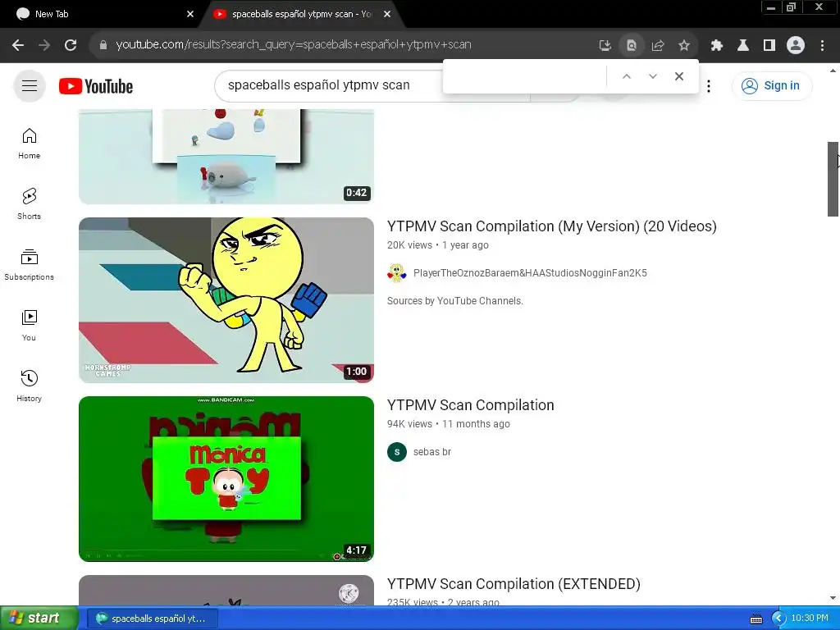This screenshot has height=630, width=840.
Task: Open the Chrome profile avatar
Action: pos(796,46)
